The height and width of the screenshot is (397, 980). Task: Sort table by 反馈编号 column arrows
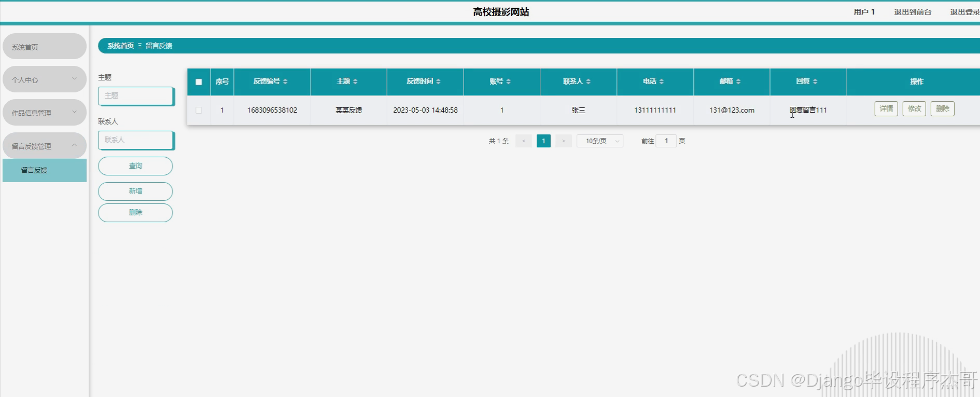285,81
